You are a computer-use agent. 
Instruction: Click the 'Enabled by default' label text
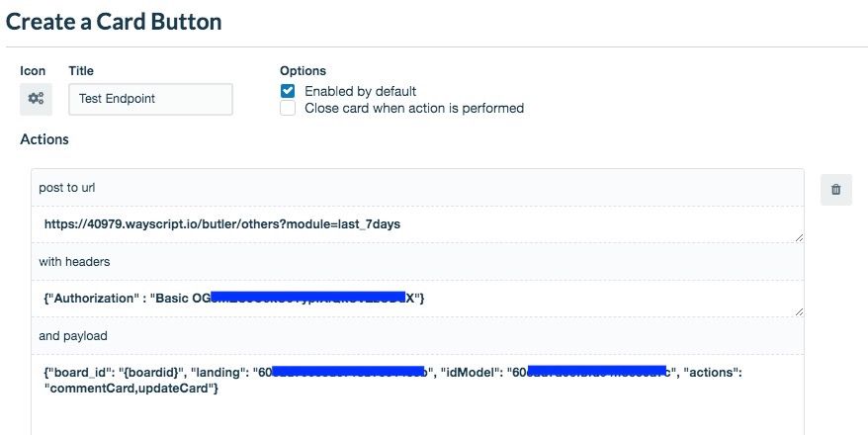coord(361,91)
